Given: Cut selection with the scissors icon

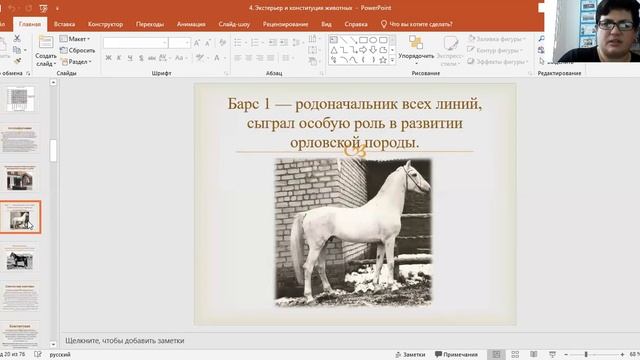Looking at the screenshot, I should click(x=17, y=38).
